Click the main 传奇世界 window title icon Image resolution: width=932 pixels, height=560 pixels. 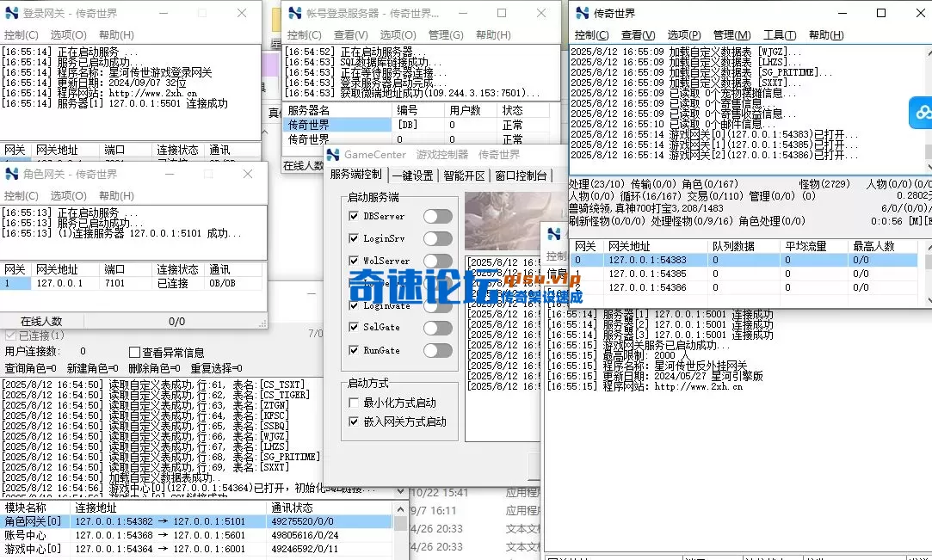pyautogui.click(x=583, y=13)
